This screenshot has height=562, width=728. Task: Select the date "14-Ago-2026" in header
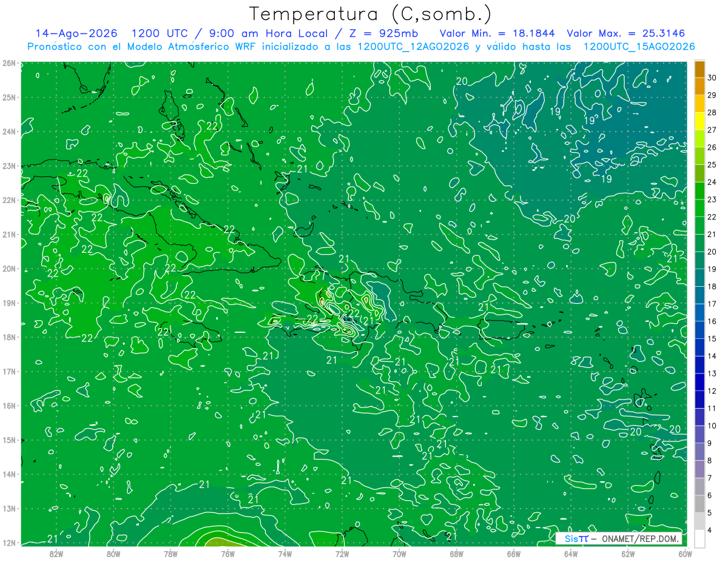[x=76, y=33]
